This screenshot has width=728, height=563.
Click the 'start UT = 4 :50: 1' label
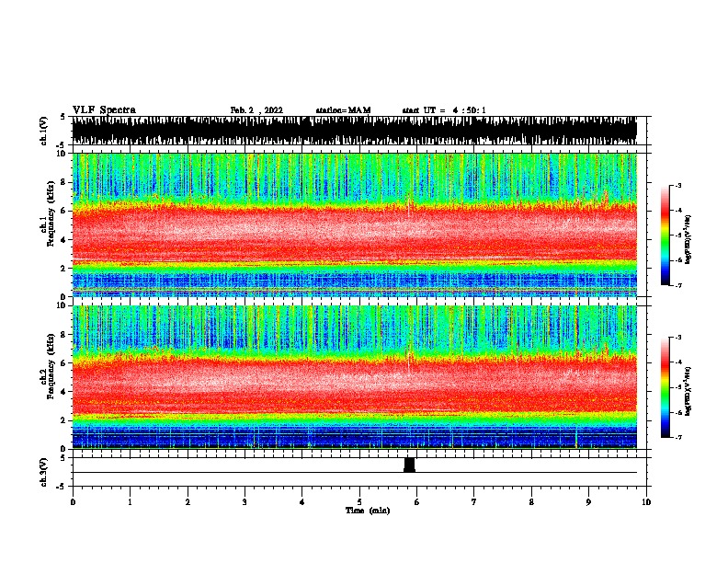(444, 110)
